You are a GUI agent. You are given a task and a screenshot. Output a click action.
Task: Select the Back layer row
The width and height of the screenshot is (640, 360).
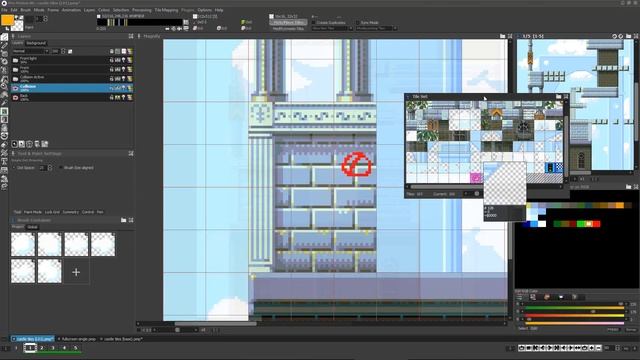[x=72, y=98]
